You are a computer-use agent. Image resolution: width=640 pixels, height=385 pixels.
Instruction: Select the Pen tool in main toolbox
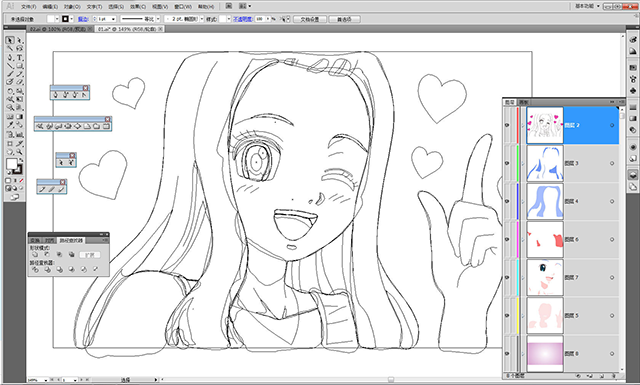[x=10, y=58]
